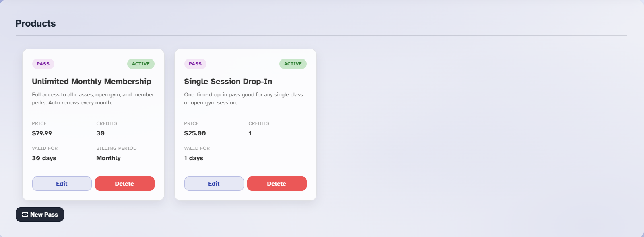
Task: Click the Products heading
Action: click(x=35, y=23)
